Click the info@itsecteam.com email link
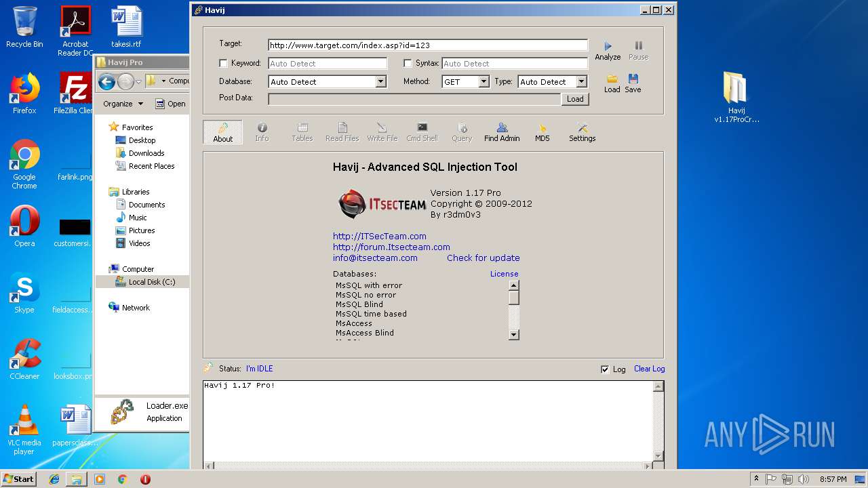The width and height of the screenshot is (868, 488). pos(375,258)
